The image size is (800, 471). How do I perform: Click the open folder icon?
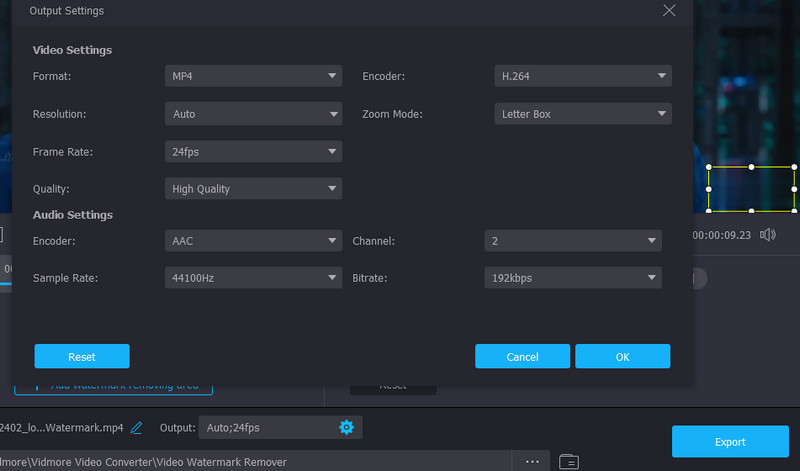569,461
